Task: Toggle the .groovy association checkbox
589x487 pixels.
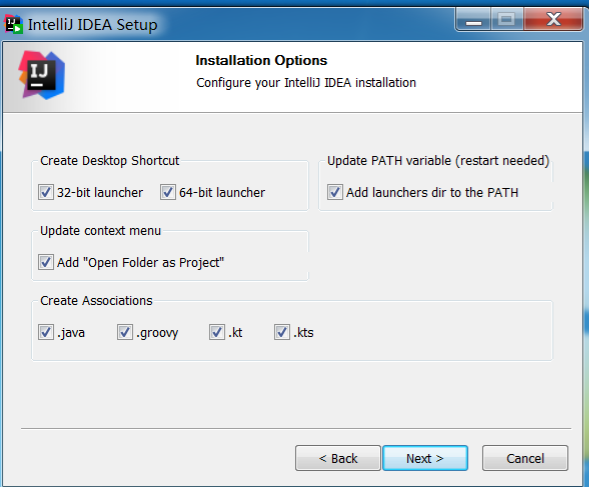Action: 125,333
